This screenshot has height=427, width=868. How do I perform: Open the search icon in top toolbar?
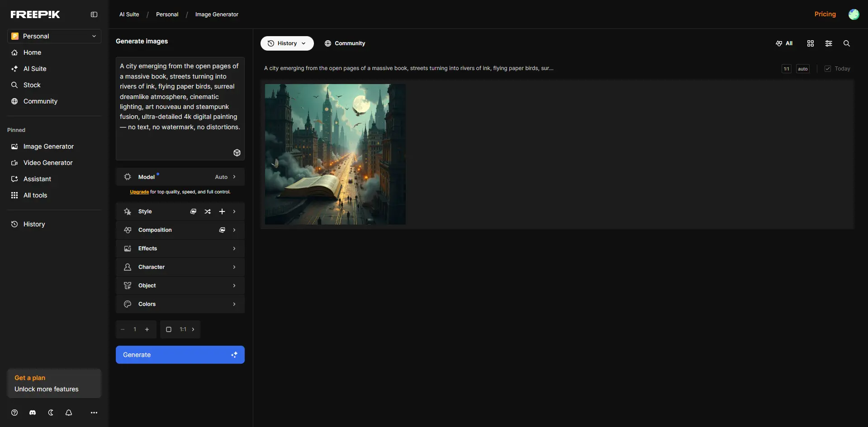(x=846, y=43)
